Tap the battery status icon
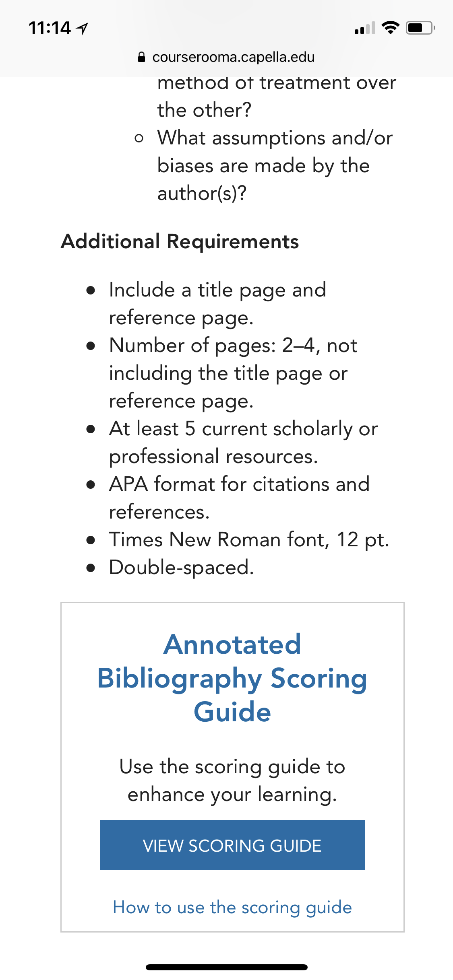This screenshot has height=980, width=453. pos(420,28)
